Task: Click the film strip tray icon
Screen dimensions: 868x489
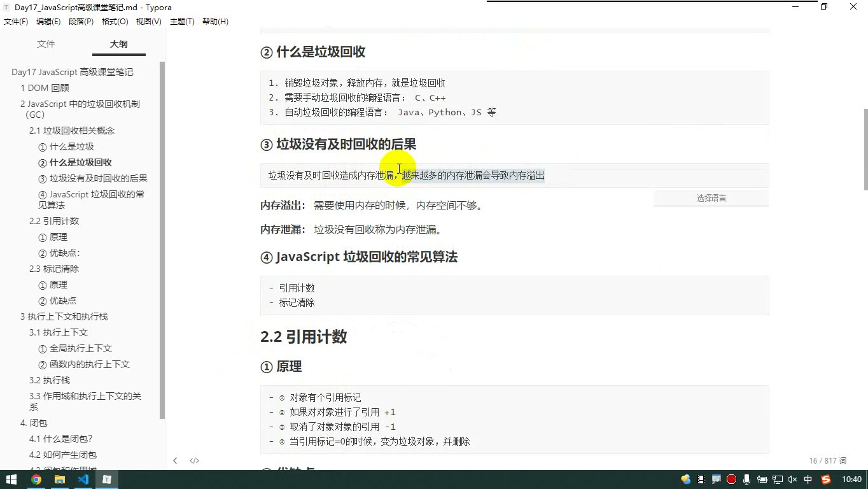Action: pos(701,479)
